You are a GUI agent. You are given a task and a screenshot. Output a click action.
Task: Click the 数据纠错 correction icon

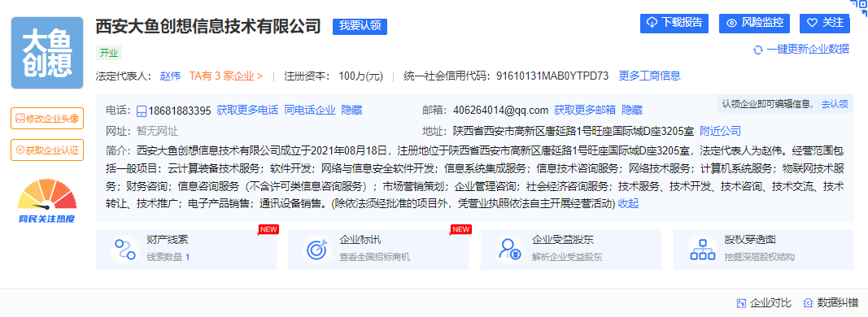pos(808,302)
